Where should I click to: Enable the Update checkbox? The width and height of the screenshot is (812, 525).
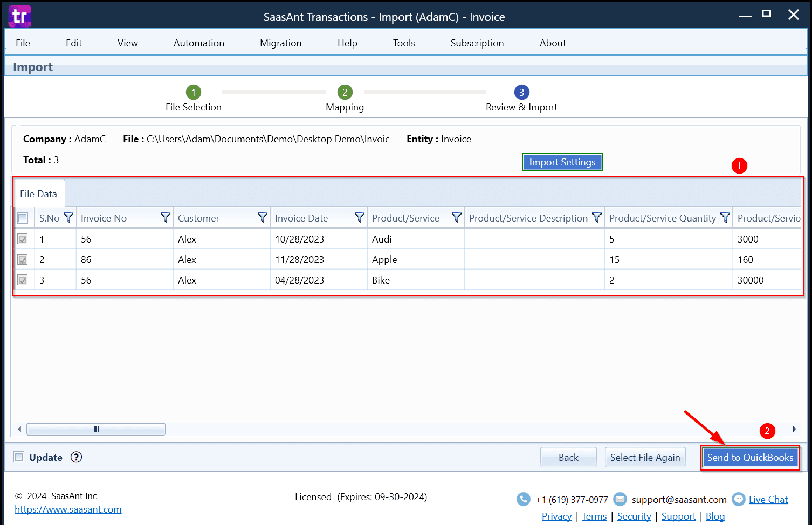19,457
